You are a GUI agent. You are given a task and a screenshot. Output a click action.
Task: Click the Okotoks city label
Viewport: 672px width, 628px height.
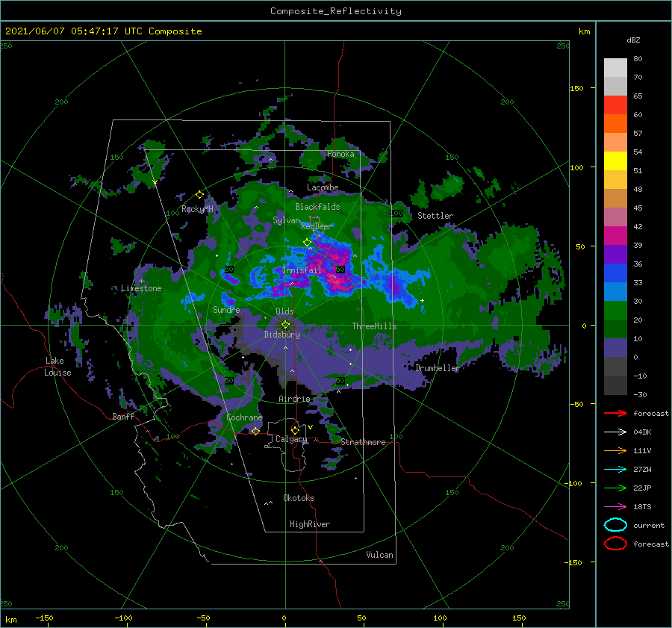point(299,498)
